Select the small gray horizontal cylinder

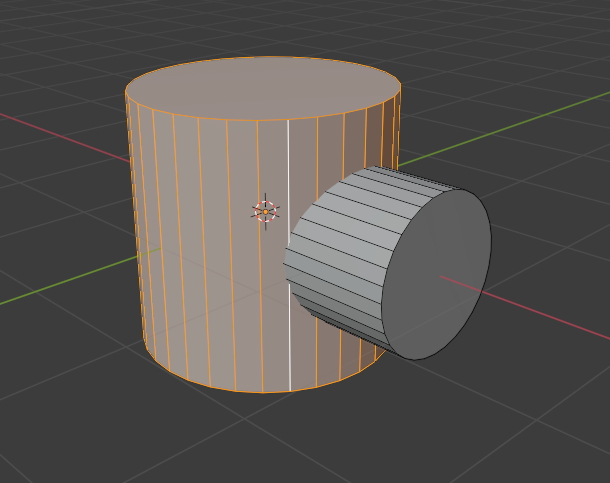coord(389,263)
